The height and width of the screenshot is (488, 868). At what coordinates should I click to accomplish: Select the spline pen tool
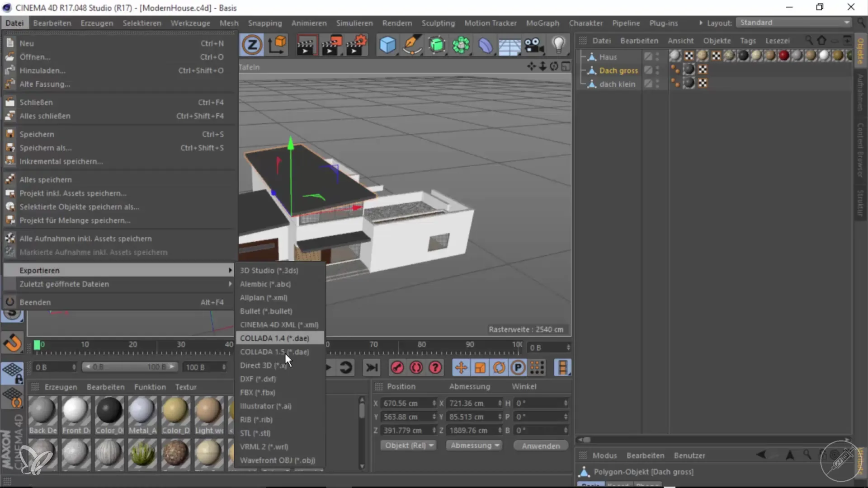point(412,45)
